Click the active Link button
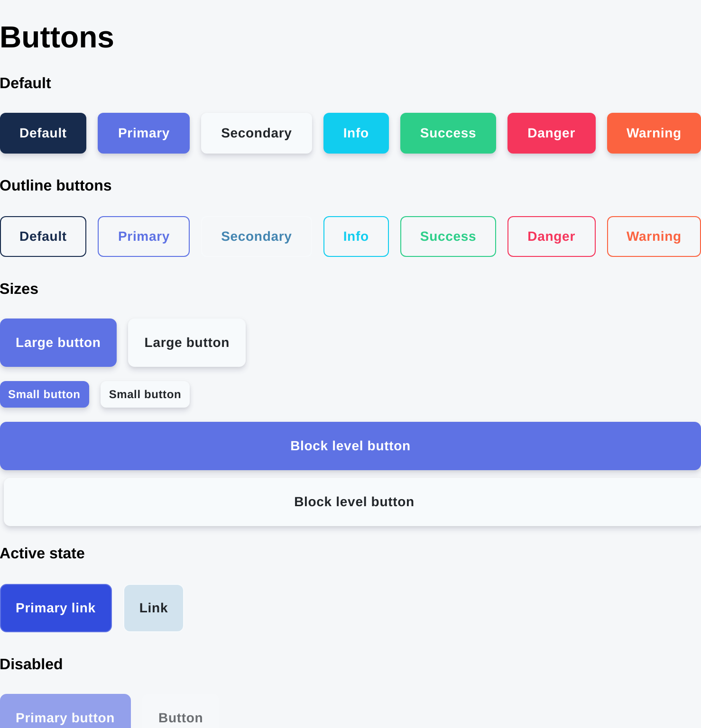The image size is (701, 728). click(153, 608)
